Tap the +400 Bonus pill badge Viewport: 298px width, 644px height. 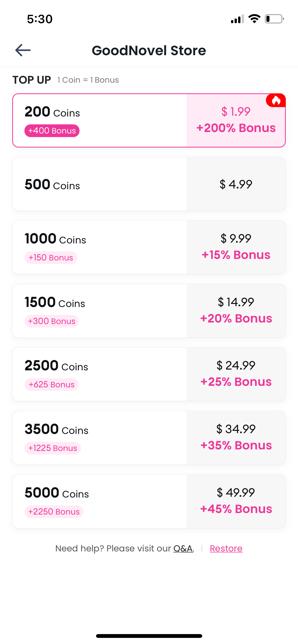[52, 131]
